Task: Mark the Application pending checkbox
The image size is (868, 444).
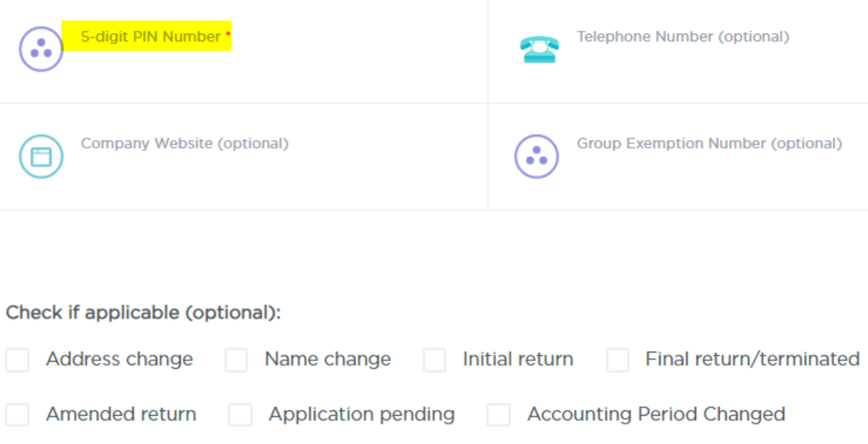Action: click(240, 415)
